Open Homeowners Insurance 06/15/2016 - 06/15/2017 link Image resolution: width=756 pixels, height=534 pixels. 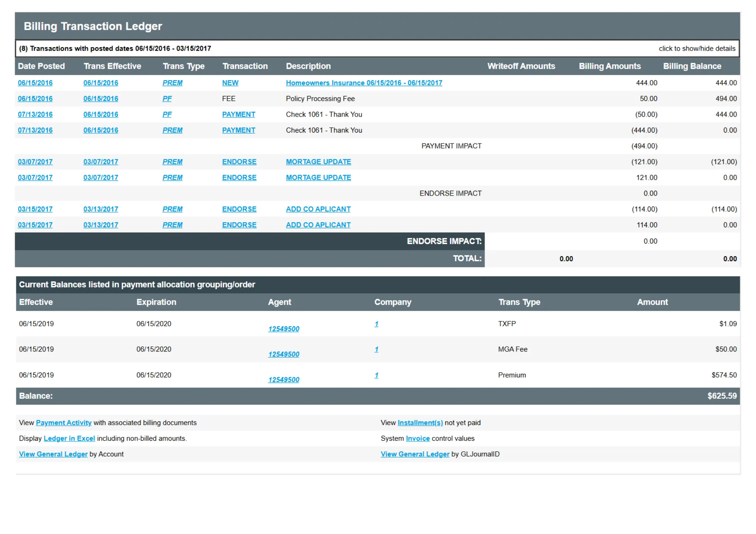point(364,83)
